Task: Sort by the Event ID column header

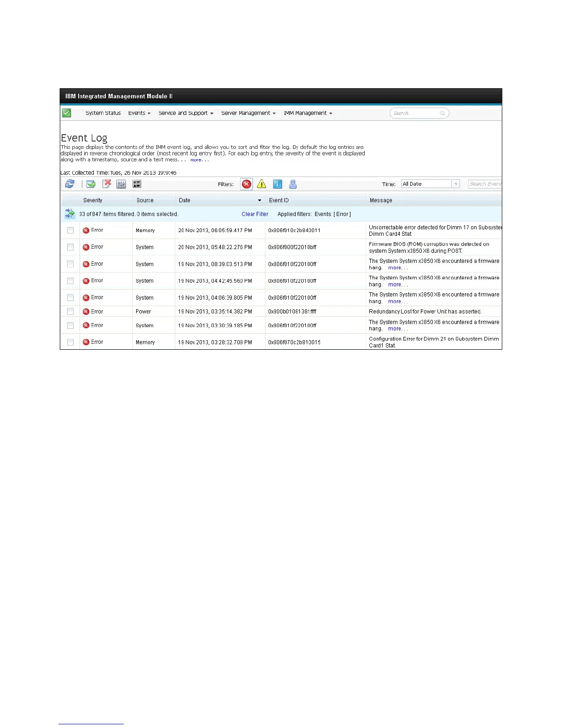Action: pyautogui.click(x=279, y=200)
